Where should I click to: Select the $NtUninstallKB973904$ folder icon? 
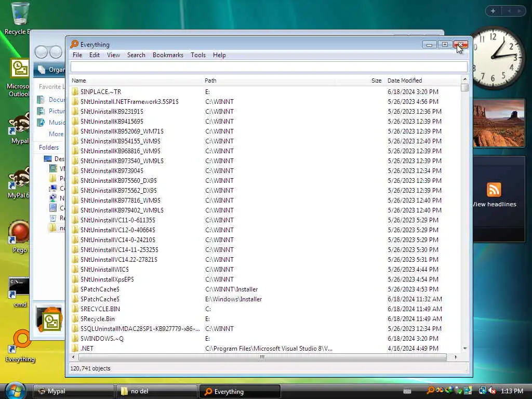click(75, 170)
